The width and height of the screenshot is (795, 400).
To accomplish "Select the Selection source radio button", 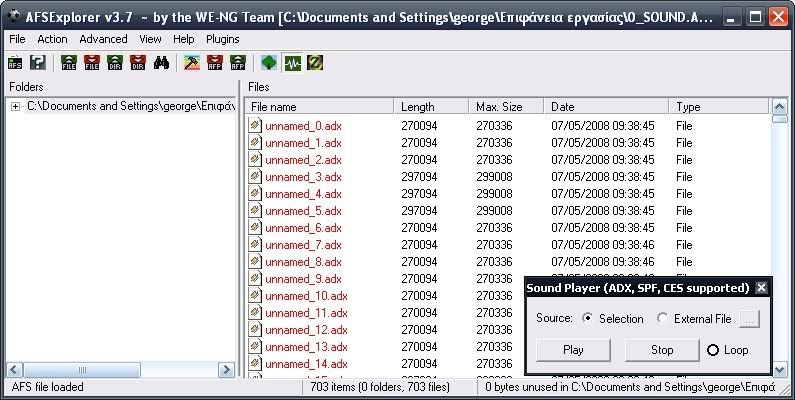I will (x=588, y=318).
